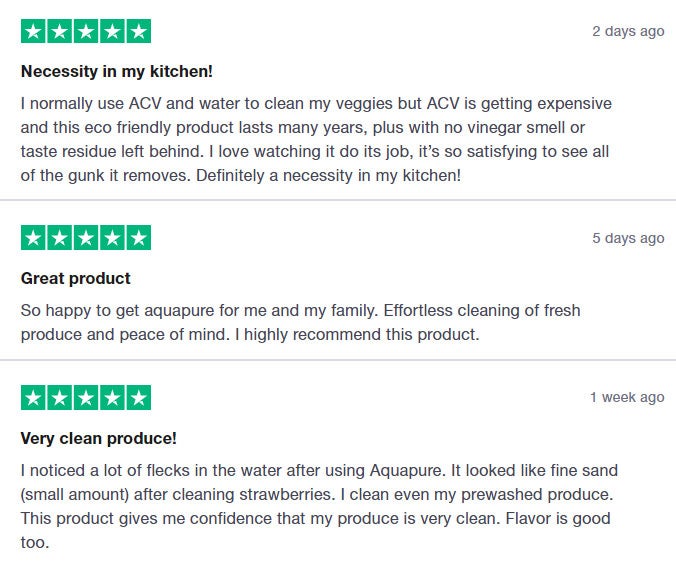Click third star of 'Very clean produce' review

coord(86,397)
